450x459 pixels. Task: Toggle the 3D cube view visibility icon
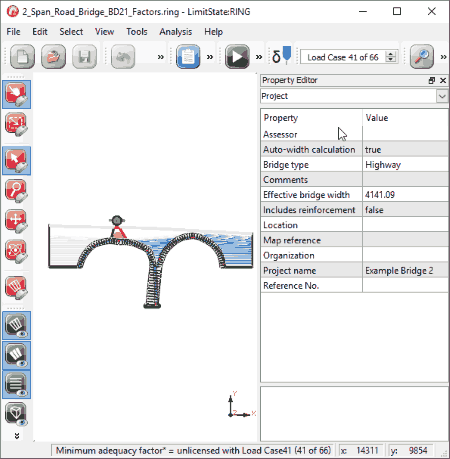tap(16, 414)
